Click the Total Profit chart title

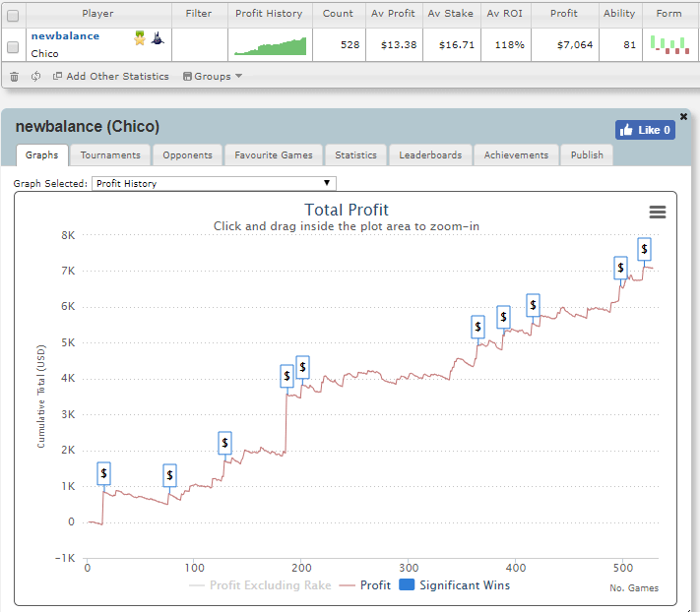click(x=347, y=210)
